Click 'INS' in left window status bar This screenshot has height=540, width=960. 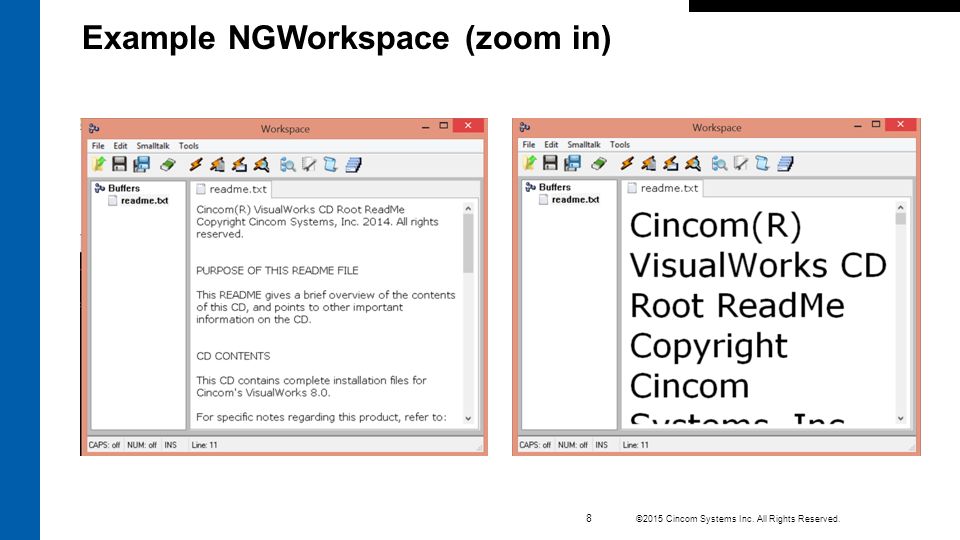pyautogui.click(x=170, y=445)
